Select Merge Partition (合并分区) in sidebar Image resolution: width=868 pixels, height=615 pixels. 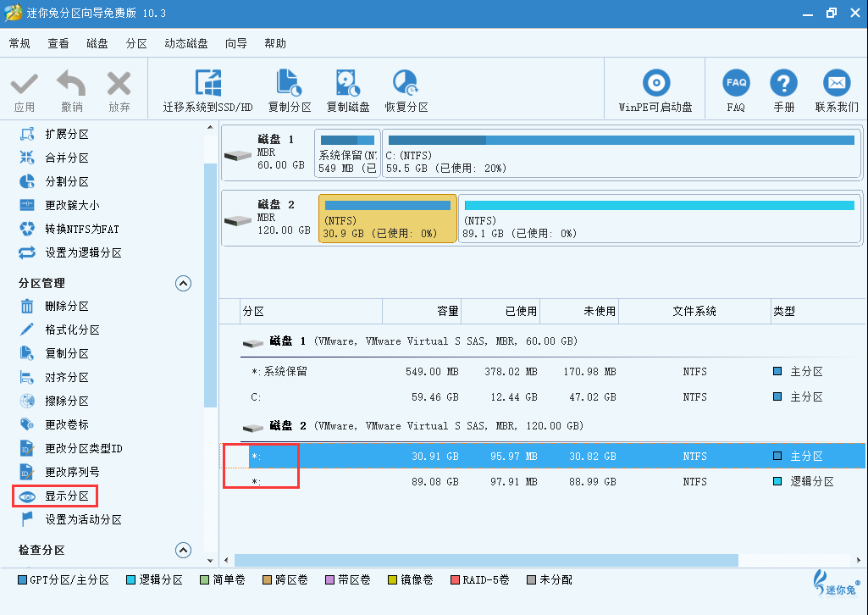54,158
